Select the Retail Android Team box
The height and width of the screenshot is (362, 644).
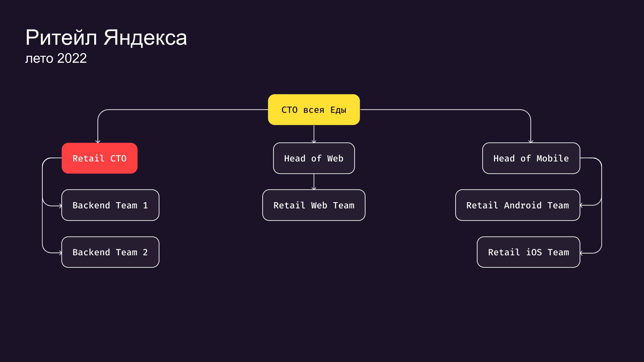518,205
